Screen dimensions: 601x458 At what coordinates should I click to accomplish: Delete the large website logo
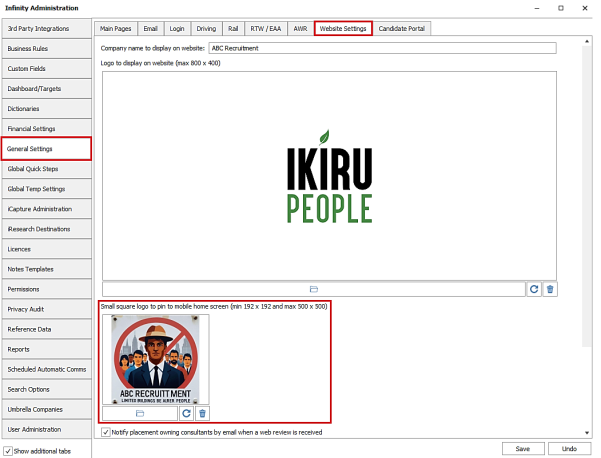[x=550, y=289]
